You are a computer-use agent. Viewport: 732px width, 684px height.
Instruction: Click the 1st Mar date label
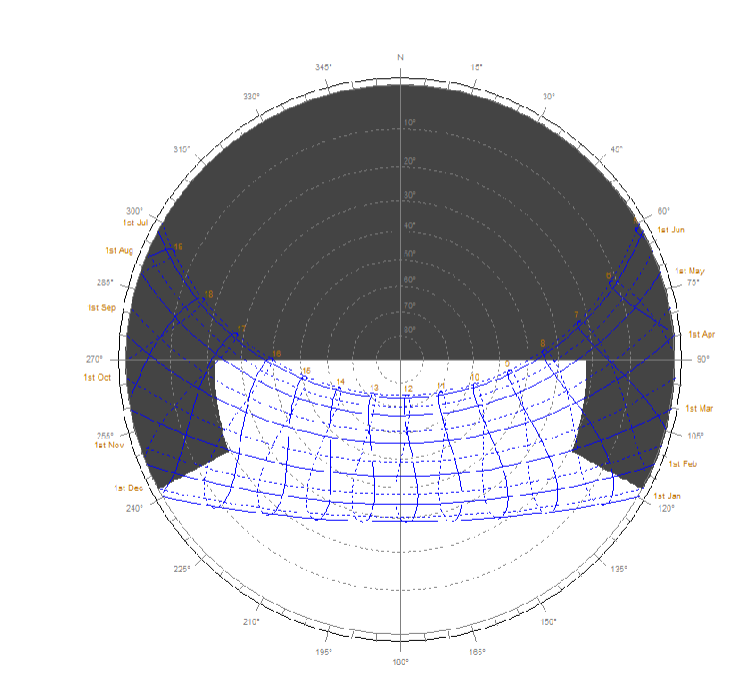pyautogui.click(x=699, y=408)
